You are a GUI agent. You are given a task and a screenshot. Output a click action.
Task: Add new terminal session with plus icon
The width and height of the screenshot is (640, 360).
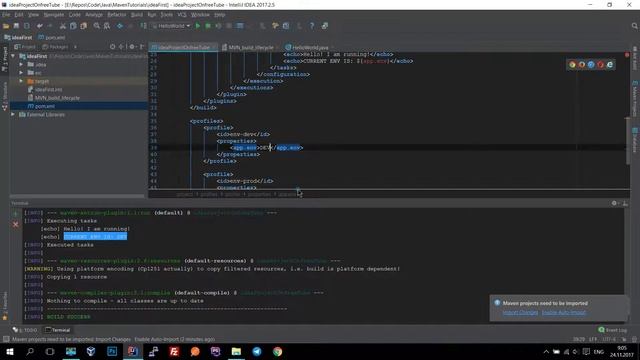coord(16,213)
